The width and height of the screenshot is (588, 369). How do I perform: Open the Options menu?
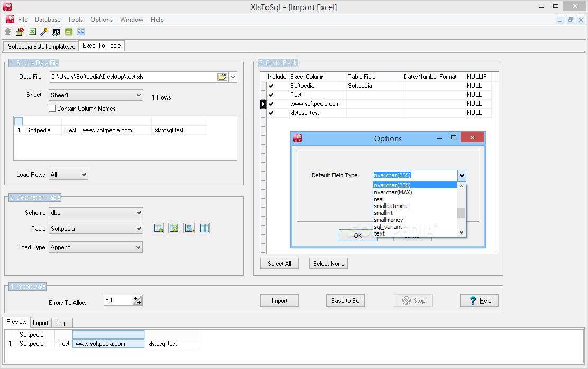pos(102,20)
